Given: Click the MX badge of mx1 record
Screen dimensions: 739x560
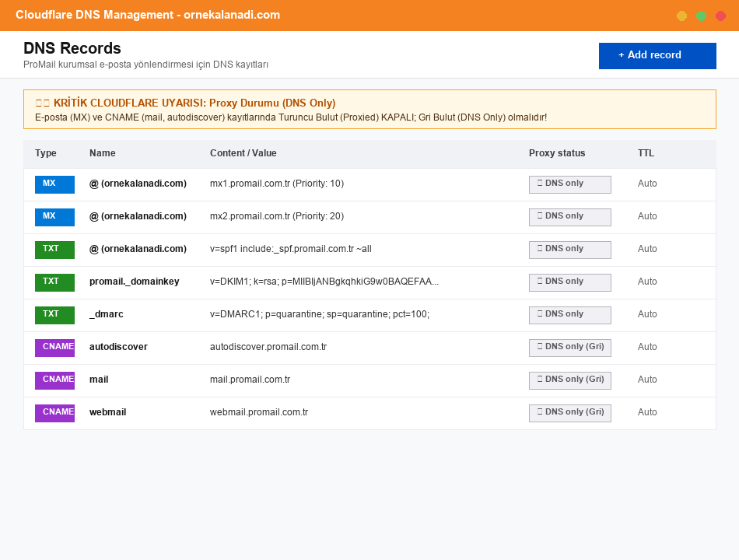Looking at the screenshot, I should [54, 184].
